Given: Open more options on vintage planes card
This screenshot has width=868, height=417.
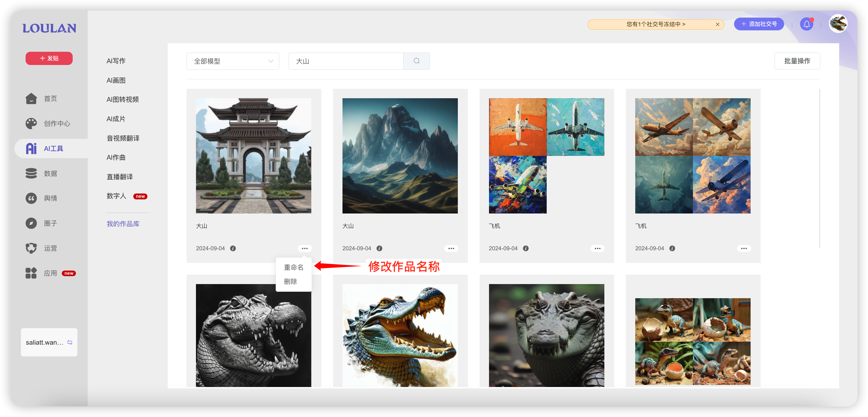Looking at the screenshot, I should [744, 248].
